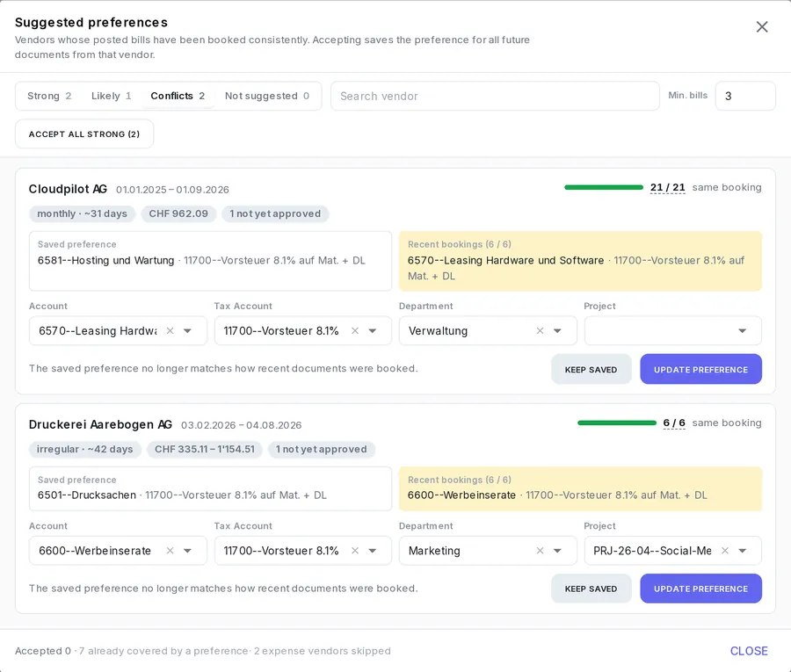The image size is (791, 672).
Task: Click Cloudpilot green consistency progress bar
Action: (604, 187)
